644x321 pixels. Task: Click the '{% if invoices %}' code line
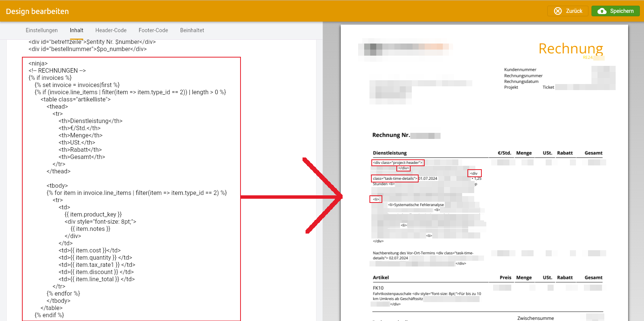50,78
